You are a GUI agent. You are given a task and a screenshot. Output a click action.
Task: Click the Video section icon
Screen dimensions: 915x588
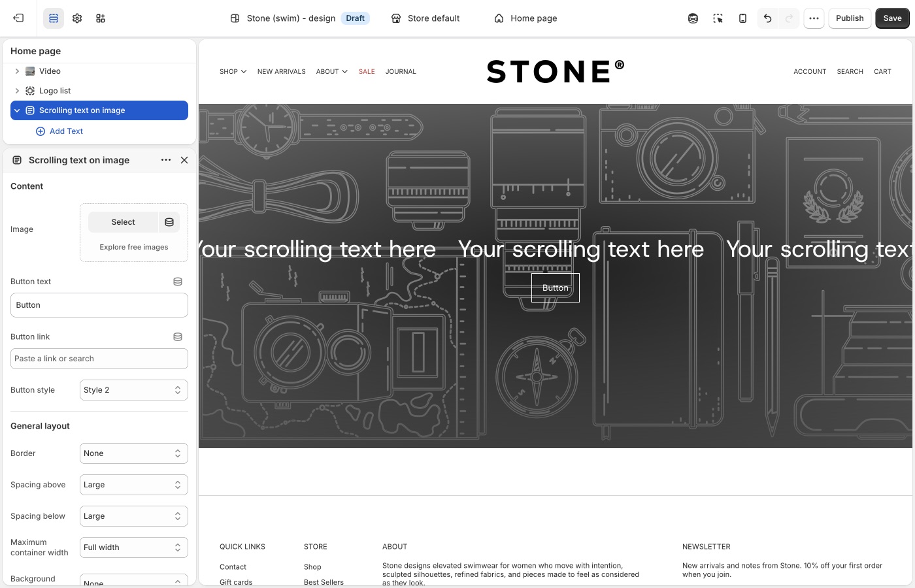[30, 71]
